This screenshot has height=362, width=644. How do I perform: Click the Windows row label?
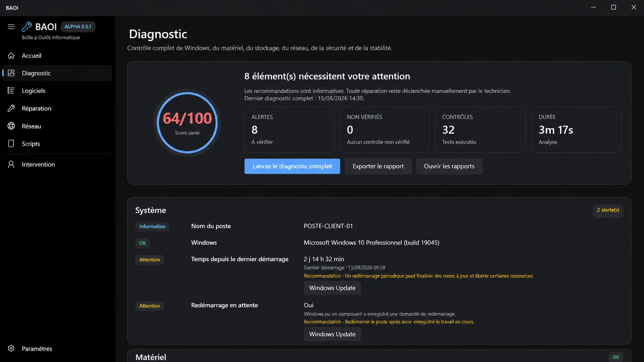[x=204, y=242]
